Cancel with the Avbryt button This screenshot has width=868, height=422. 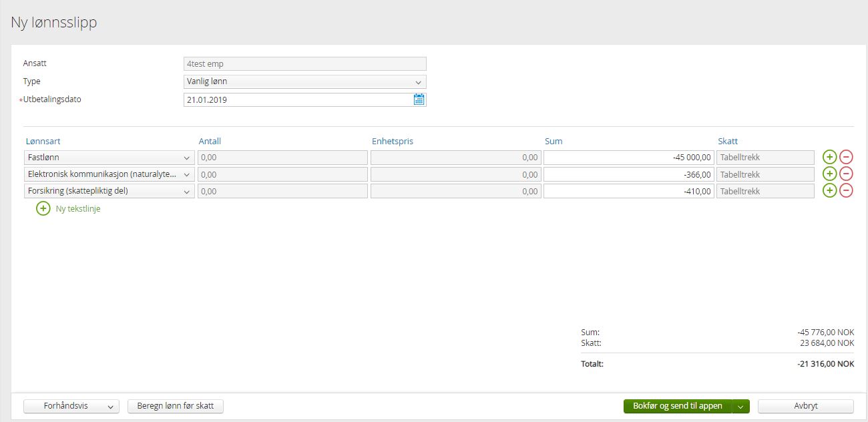[x=806, y=406]
